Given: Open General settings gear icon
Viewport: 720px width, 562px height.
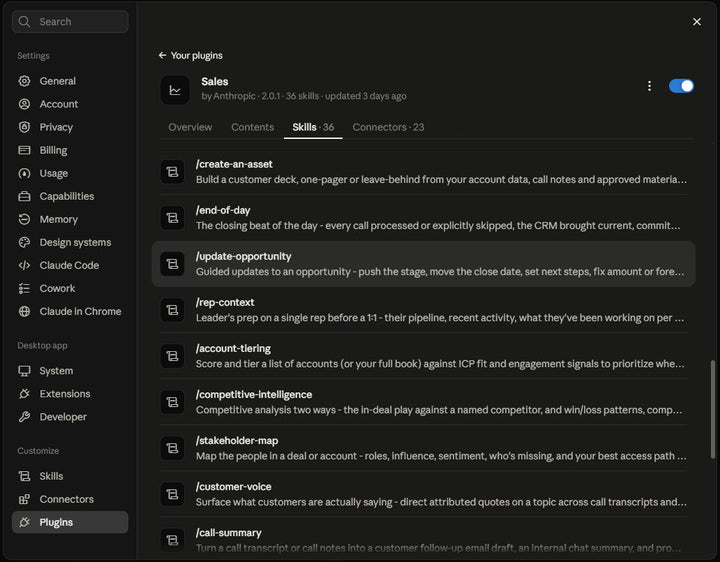Looking at the screenshot, I should click(x=24, y=81).
